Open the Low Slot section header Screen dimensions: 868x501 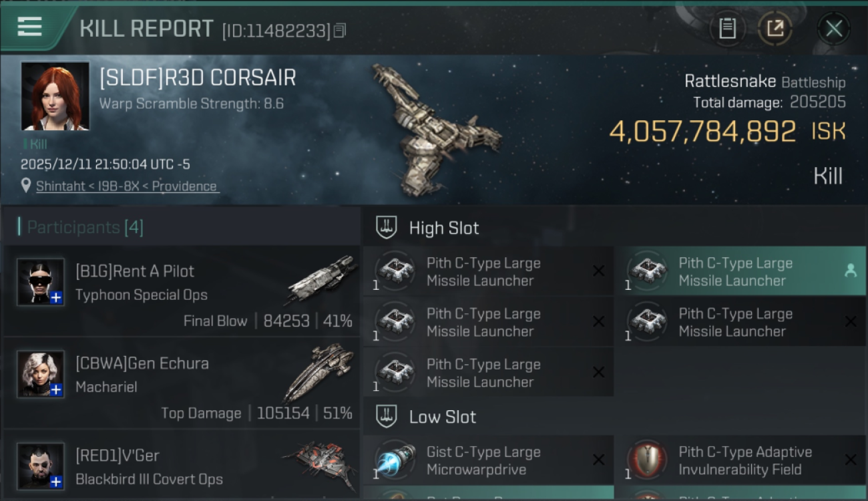tap(614, 417)
